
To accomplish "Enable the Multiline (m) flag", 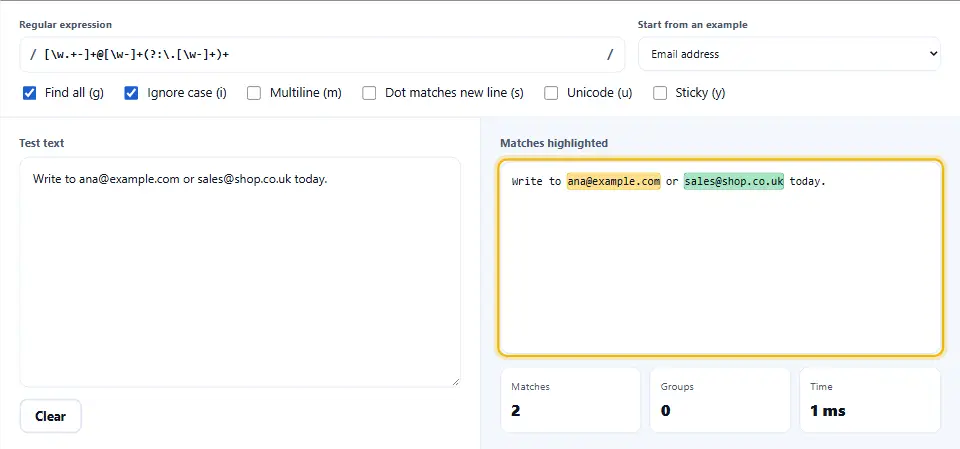I will (254, 93).
